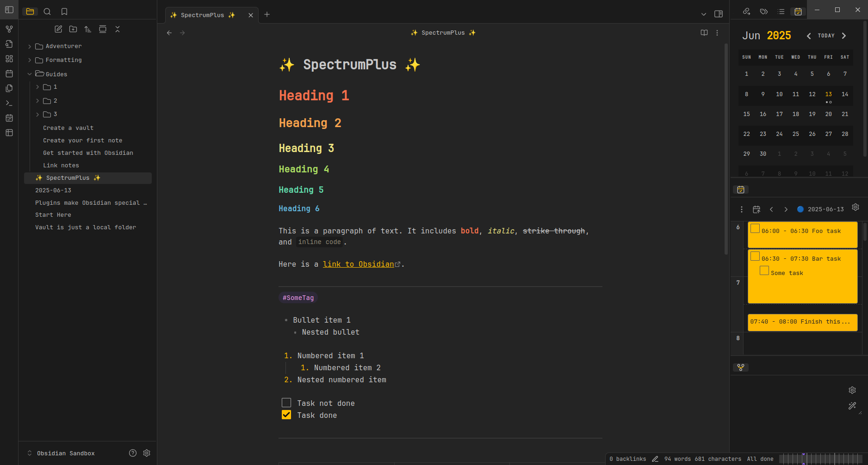Open the templates icon in ribbon
Screen dimensions: 868x465
point(9,88)
